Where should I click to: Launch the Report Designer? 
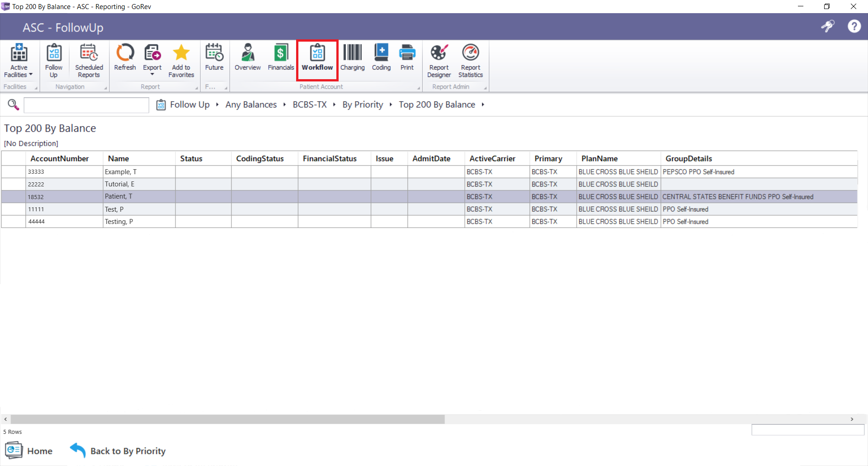click(x=439, y=61)
